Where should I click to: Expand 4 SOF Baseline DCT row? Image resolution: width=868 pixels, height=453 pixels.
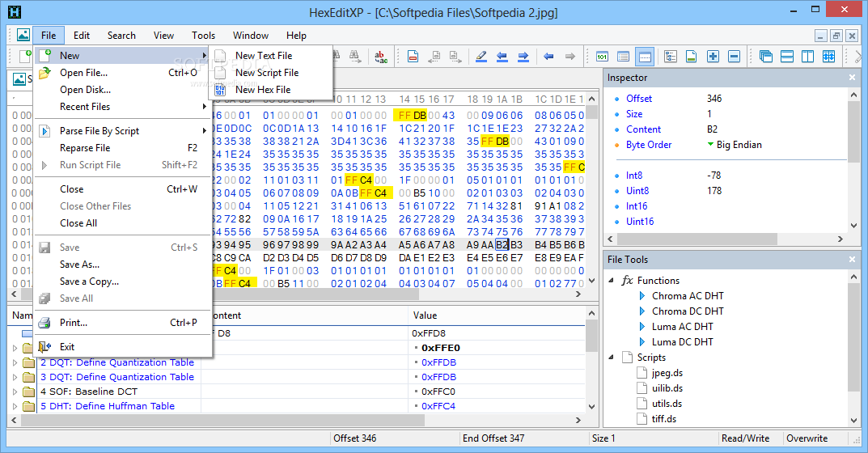[15, 392]
